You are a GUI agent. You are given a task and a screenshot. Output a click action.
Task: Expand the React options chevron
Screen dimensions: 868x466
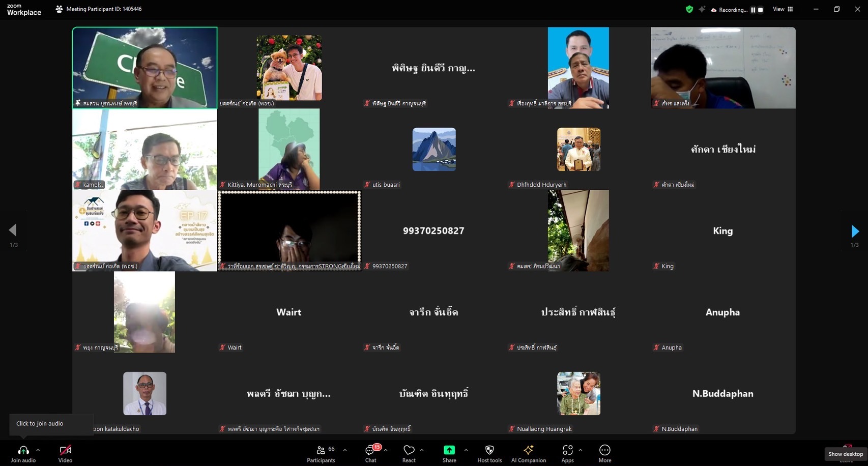(422, 450)
